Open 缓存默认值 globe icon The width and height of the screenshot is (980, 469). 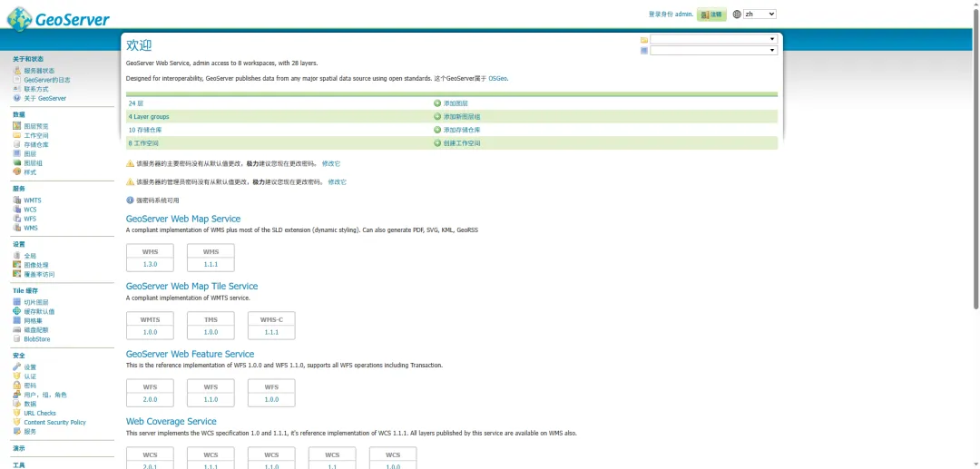click(17, 312)
